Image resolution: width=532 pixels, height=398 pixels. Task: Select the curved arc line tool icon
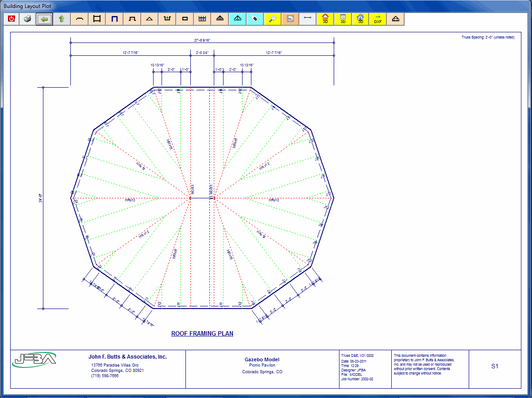coord(79,19)
